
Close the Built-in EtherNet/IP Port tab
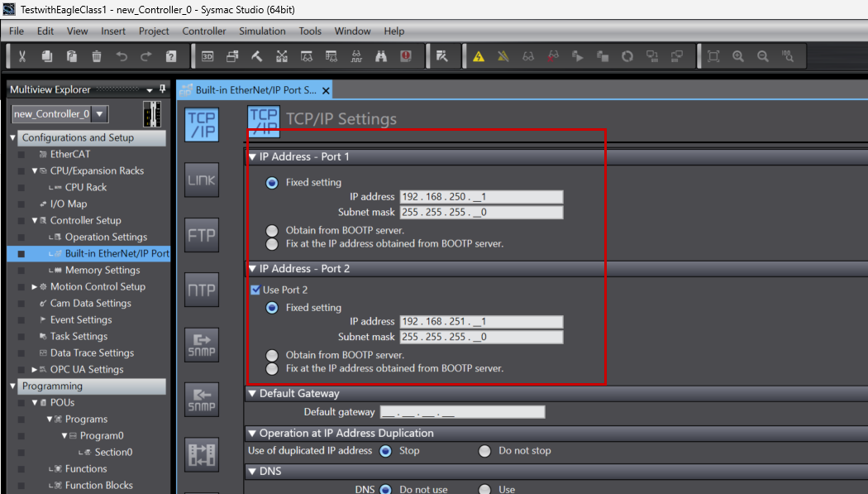(326, 90)
